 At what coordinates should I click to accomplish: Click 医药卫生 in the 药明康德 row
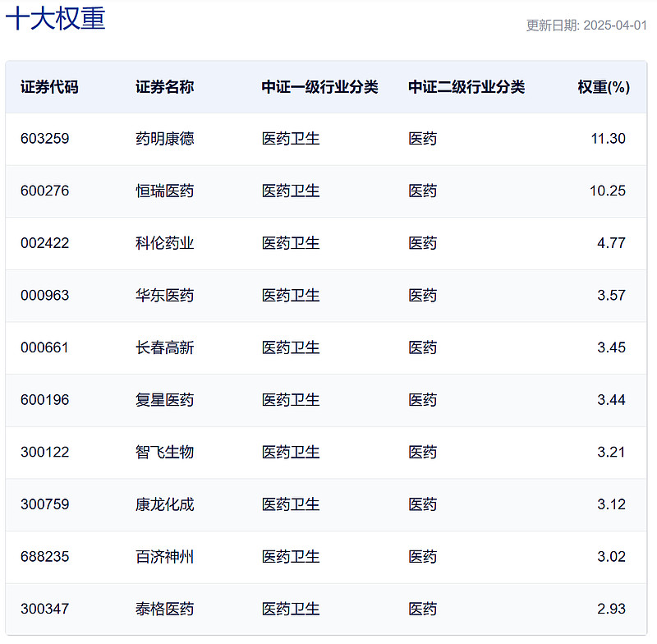(x=291, y=139)
